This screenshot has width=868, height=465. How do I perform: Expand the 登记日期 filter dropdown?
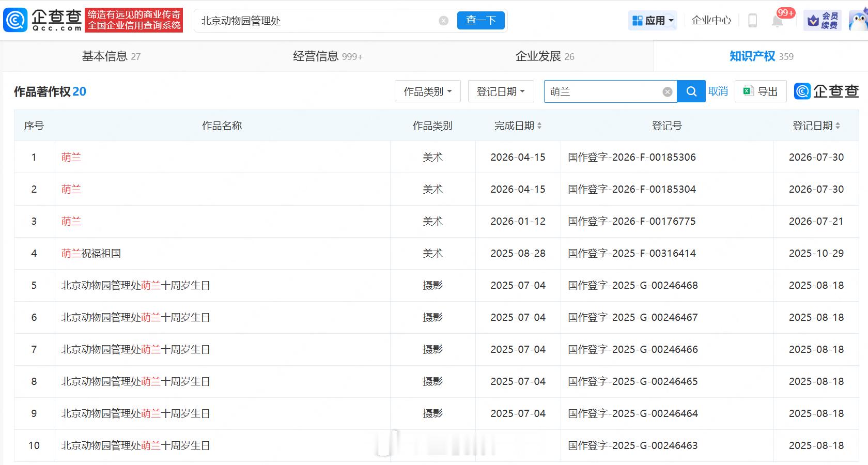501,91
